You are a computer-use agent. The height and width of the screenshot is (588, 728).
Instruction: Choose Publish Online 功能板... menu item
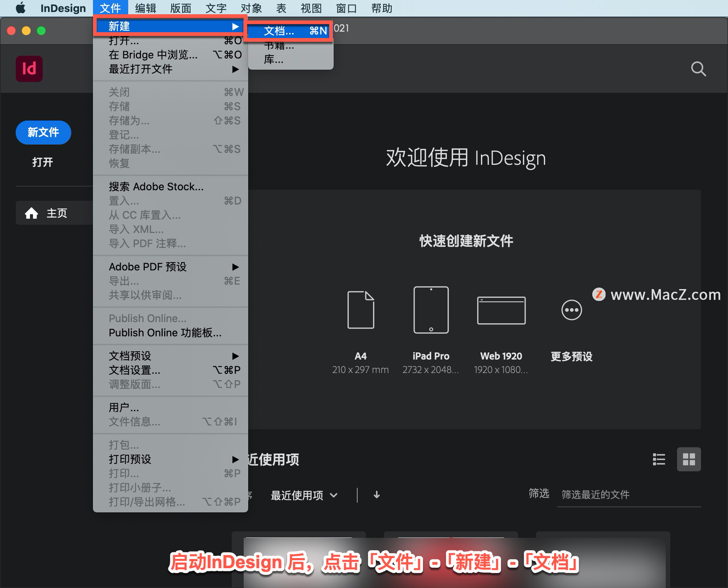[171, 333]
